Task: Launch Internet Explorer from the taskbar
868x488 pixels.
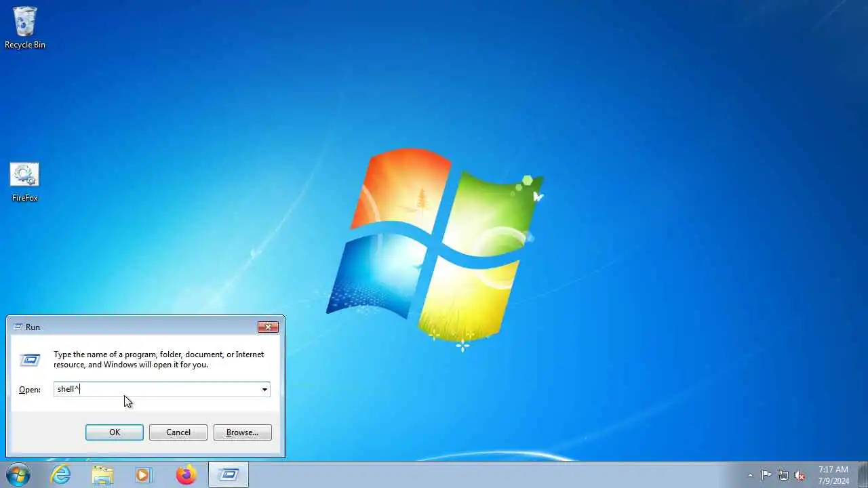Action: click(x=61, y=474)
